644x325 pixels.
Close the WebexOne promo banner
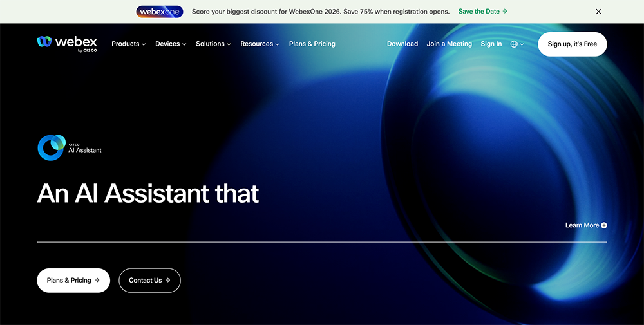pyautogui.click(x=598, y=12)
